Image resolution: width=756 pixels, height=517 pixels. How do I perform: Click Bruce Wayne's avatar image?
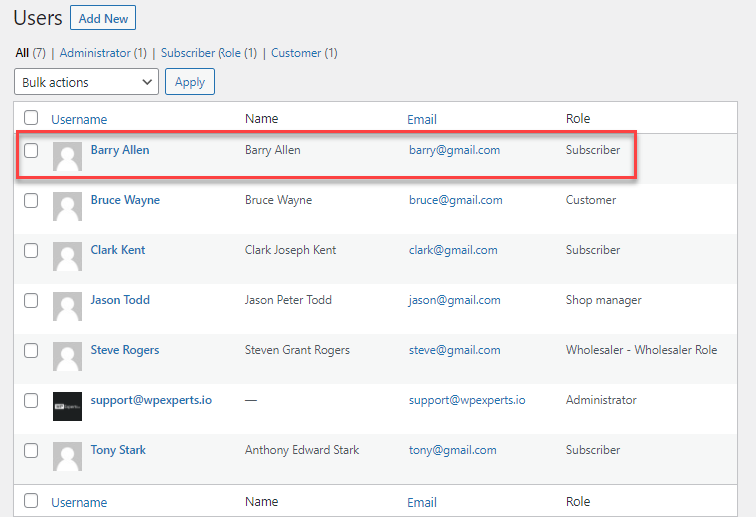[x=67, y=206]
